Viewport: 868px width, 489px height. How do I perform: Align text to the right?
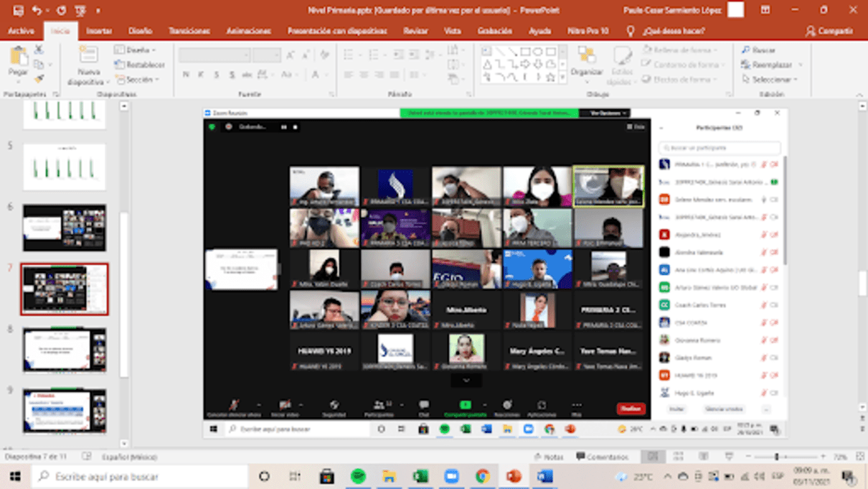(379, 75)
